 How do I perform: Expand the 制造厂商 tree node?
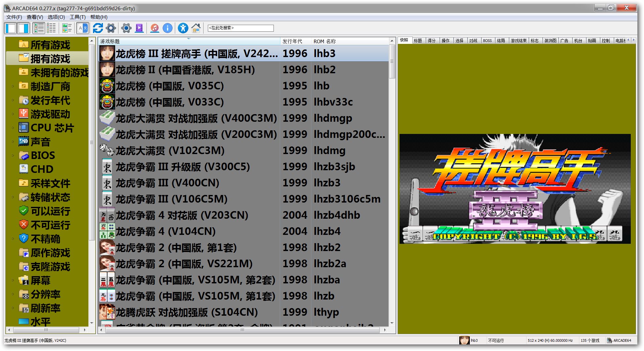pos(13,86)
